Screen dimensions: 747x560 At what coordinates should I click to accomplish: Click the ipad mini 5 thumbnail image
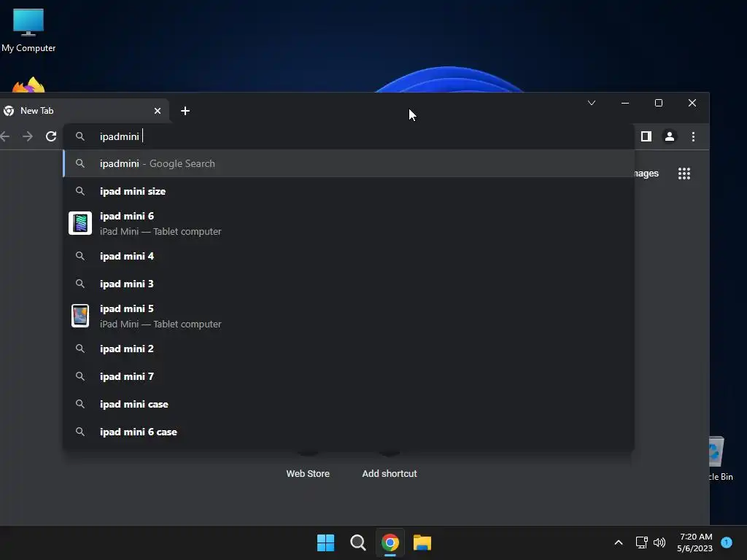(x=80, y=316)
